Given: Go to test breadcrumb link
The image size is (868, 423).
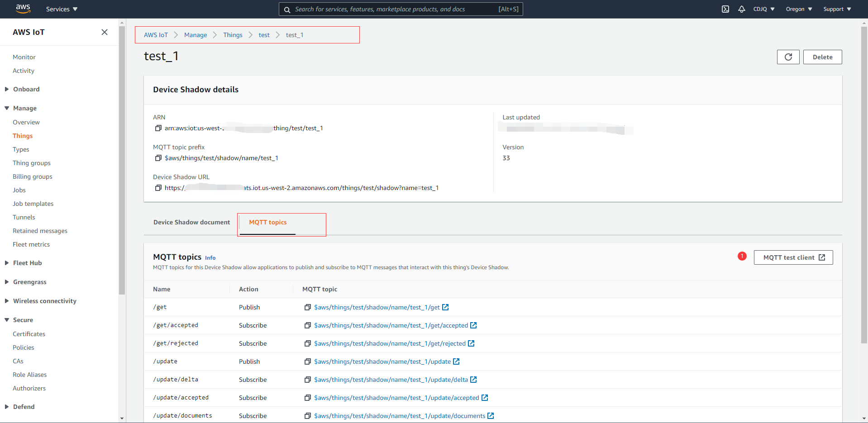Looking at the screenshot, I should 264,35.
